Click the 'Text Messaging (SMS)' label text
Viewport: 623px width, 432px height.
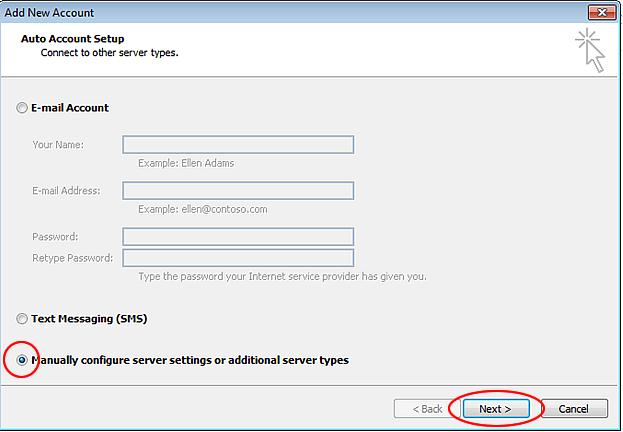[x=89, y=319]
